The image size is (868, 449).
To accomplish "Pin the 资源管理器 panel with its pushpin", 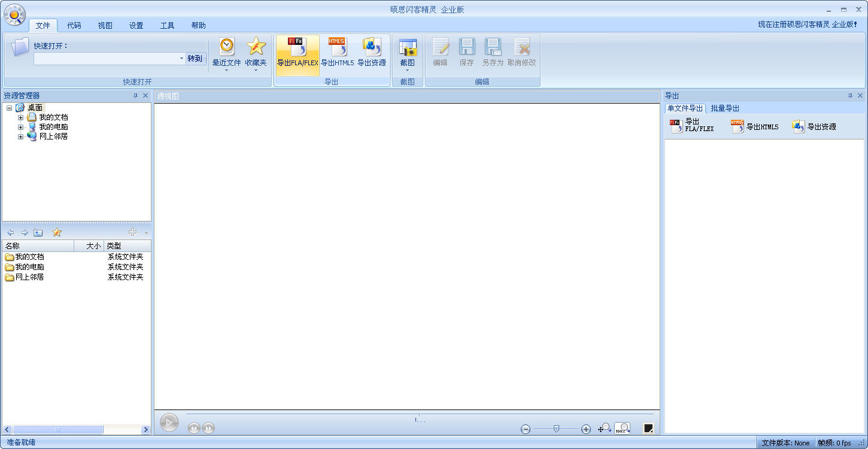I will [135, 96].
